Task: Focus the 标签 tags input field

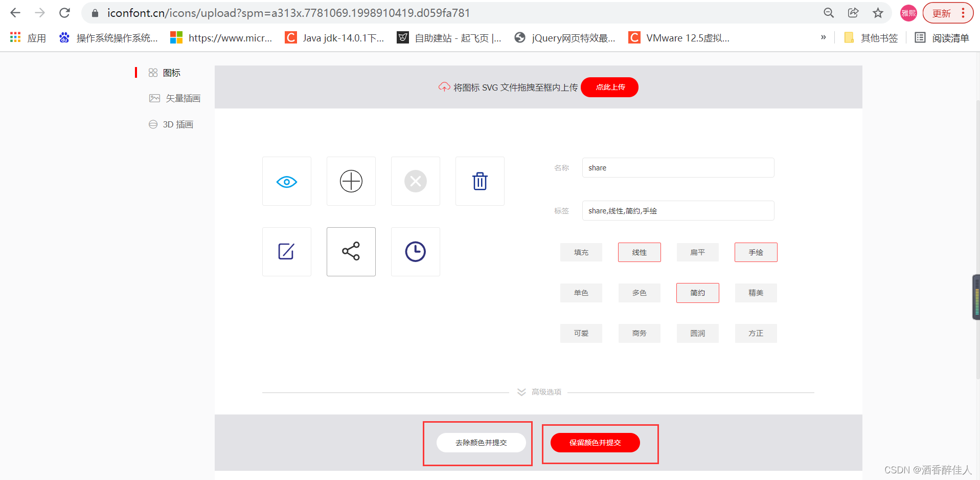Action: coord(678,210)
